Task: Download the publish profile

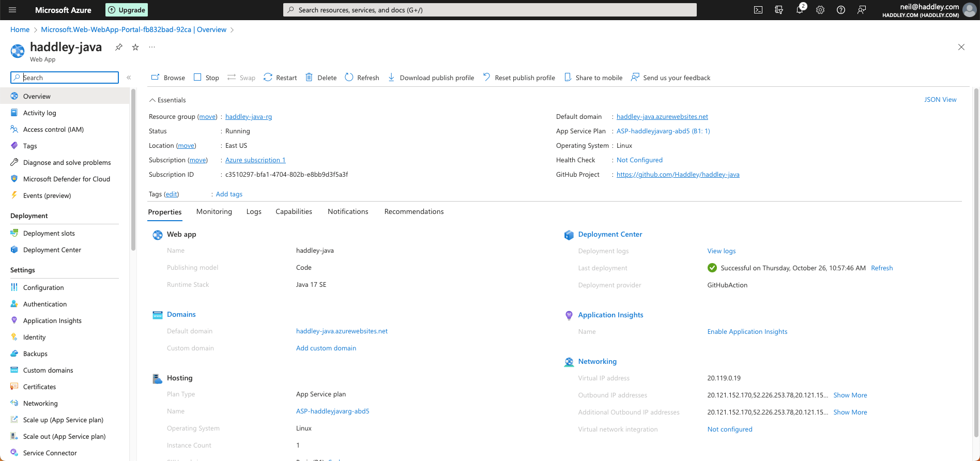Action: [431, 78]
